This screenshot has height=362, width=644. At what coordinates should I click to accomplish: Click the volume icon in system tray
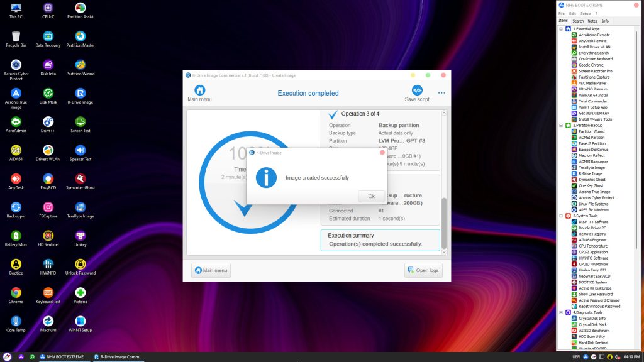click(x=618, y=357)
